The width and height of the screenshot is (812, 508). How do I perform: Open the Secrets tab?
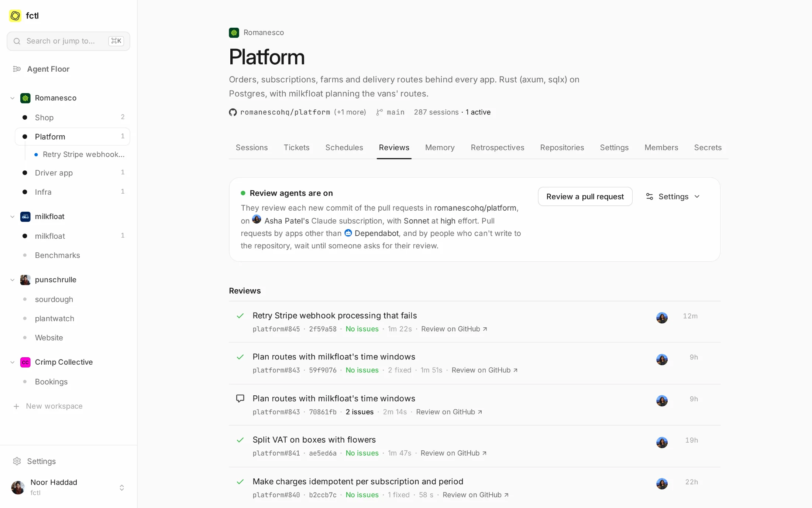pyautogui.click(x=708, y=147)
